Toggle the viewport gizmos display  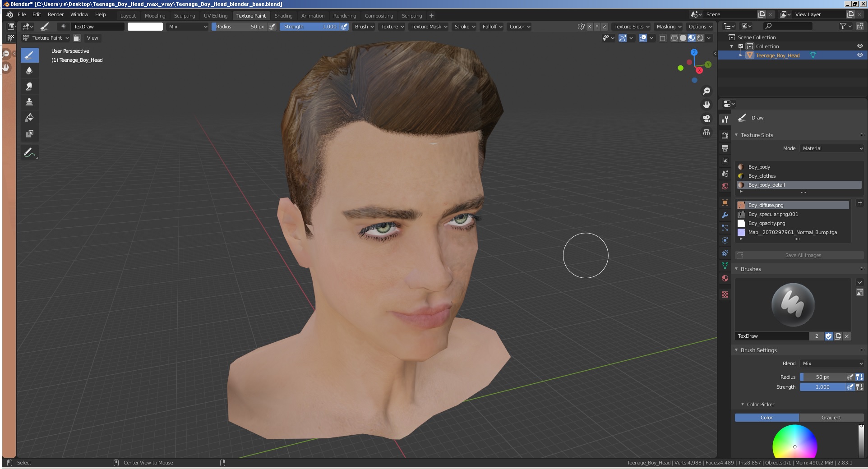click(623, 38)
